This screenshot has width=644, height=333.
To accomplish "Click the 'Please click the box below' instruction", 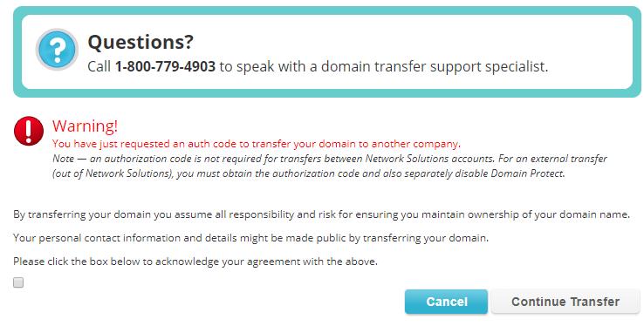I will pyautogui.click(x=195, y=262).
